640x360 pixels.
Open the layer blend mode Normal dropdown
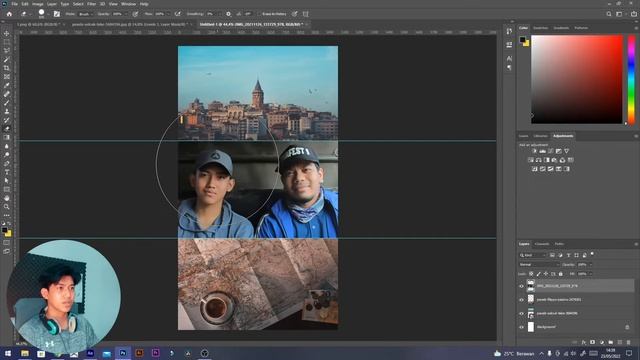tap(539, 264)
